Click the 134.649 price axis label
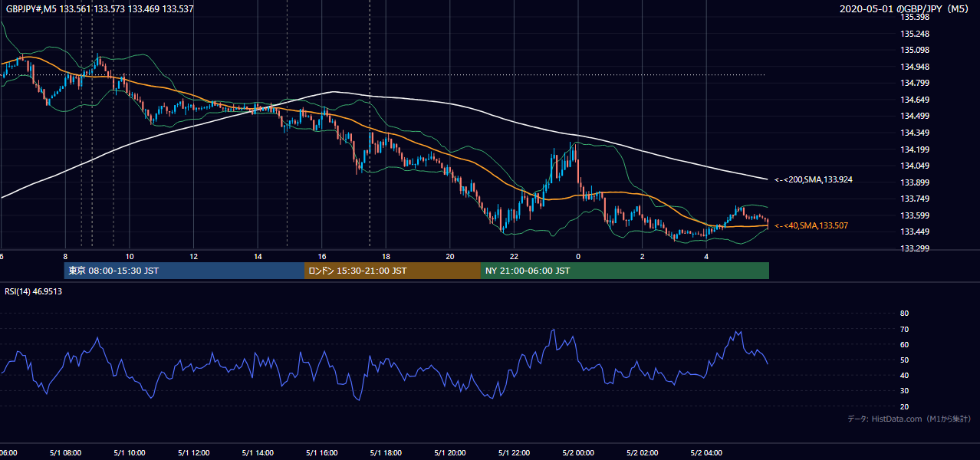 (x=914, y=100)
